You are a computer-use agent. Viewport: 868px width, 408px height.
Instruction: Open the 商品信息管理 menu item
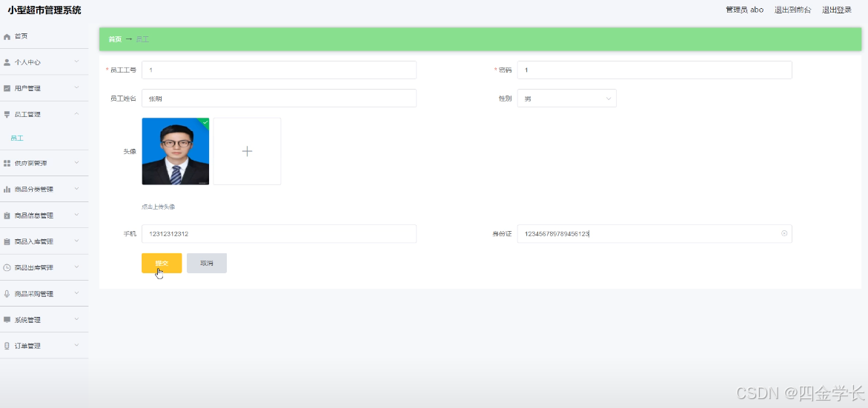(44, 215)
